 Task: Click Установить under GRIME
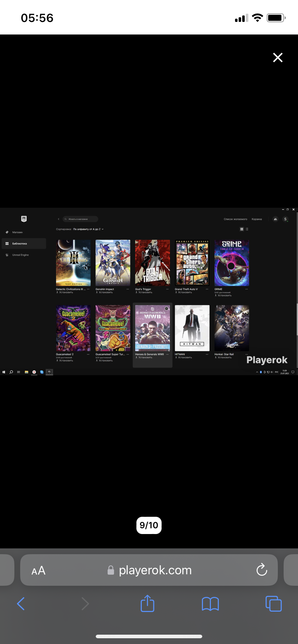click(223, 295)
